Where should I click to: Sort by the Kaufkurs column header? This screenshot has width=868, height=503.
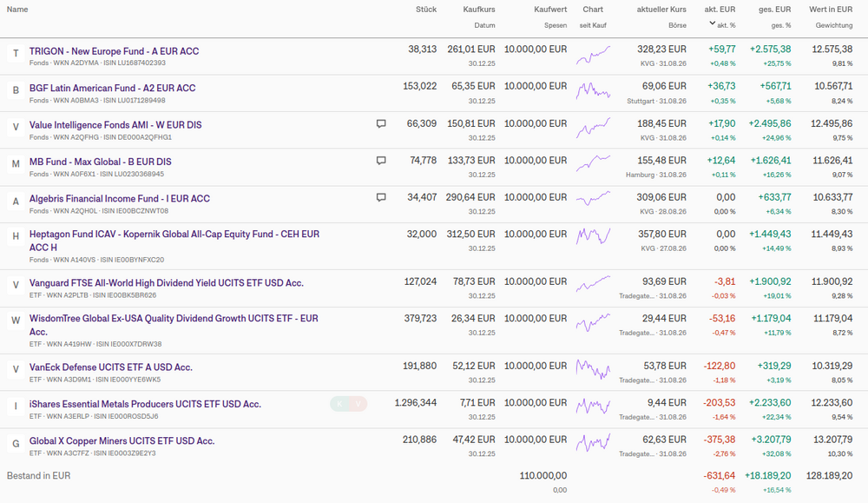coord(479,10)
